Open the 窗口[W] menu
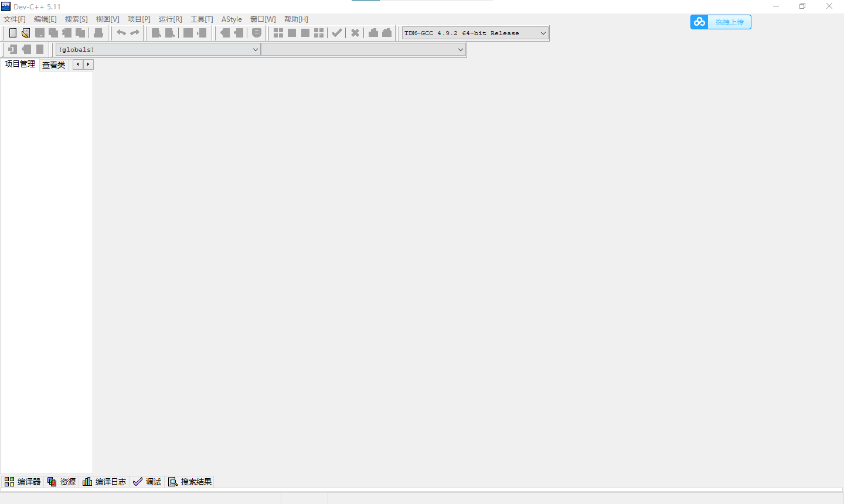The width and height of the screenshot is (844, 504). 263,19
